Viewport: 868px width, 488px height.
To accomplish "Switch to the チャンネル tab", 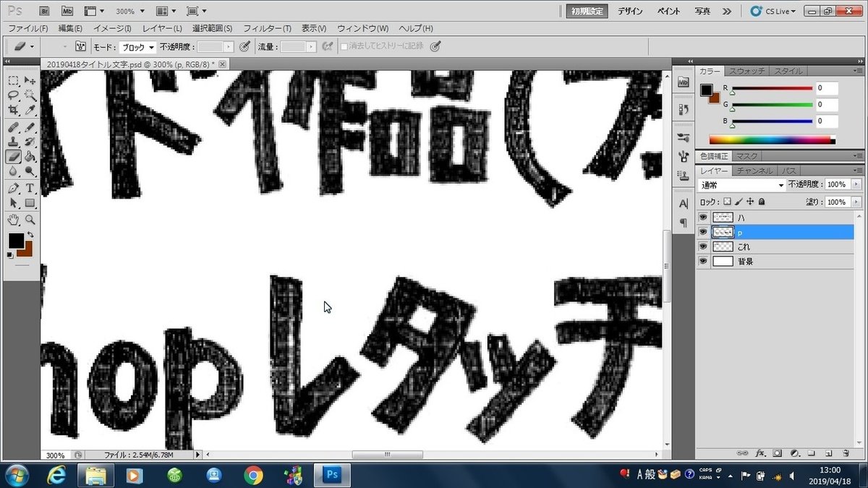I will pos(754,171).
